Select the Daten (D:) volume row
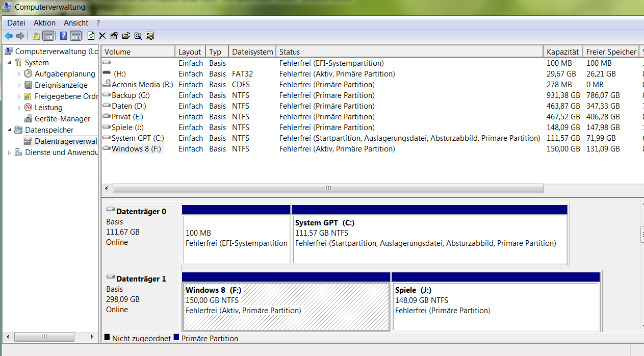This screenshot has width=644, height=356. tap(372, 106)
